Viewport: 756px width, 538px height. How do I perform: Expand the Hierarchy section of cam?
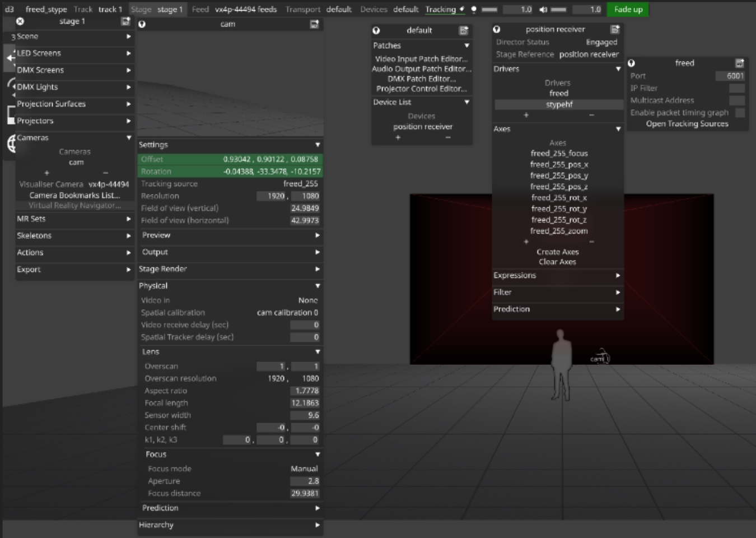pos(230,525)
